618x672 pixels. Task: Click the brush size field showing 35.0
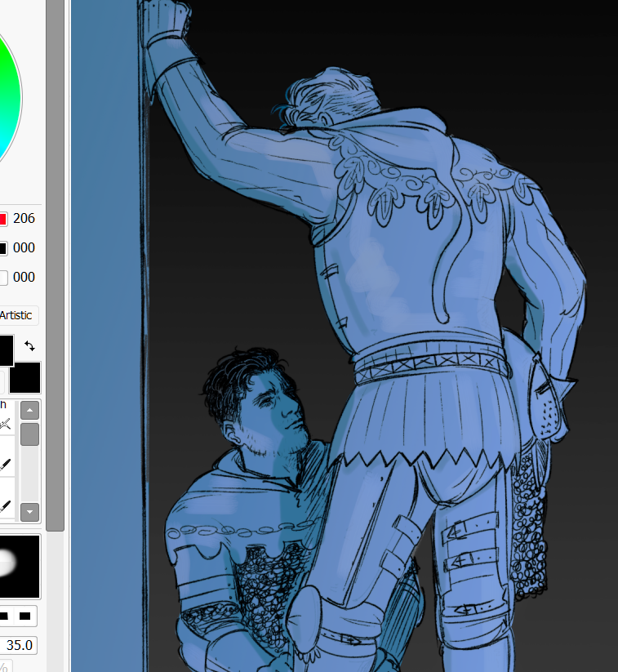[x=18, y=645]
